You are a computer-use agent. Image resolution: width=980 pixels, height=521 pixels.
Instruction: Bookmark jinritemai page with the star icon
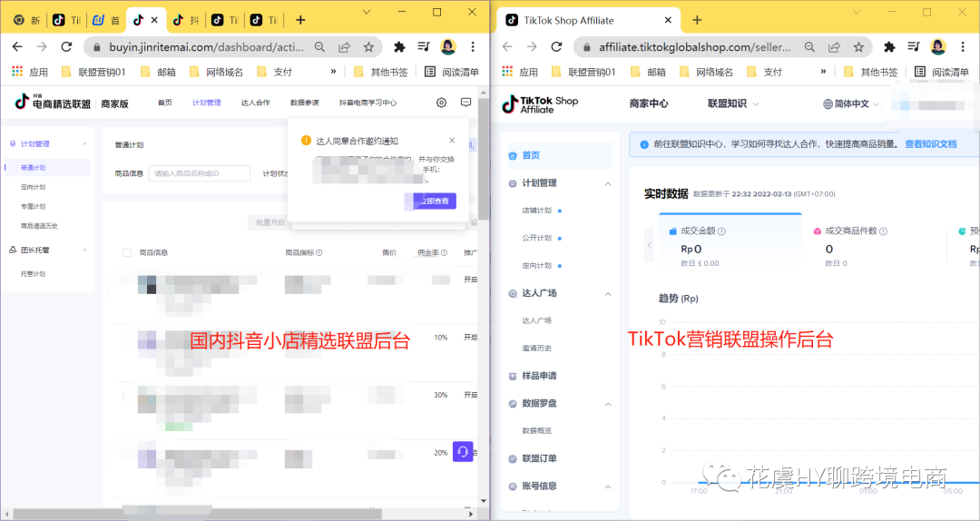[x=368, y=47]
